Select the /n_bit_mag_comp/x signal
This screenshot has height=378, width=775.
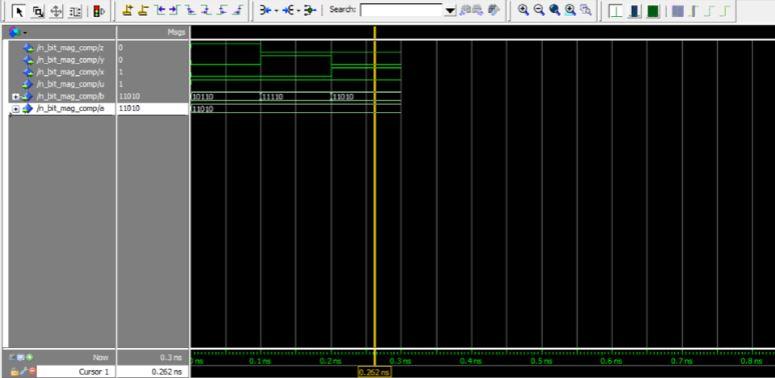click(x=69, y=72)
